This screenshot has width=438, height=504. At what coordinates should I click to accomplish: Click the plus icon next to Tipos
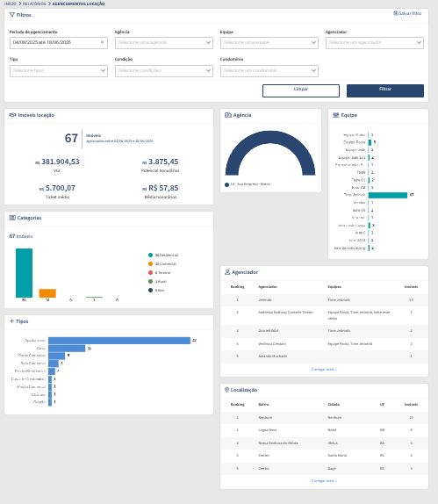click(x=12, y=321)
